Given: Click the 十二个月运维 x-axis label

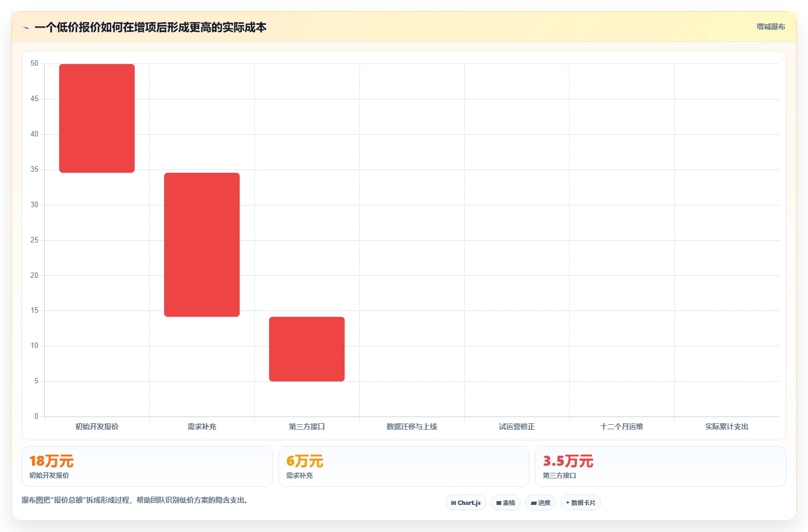Looking at the screenshot, I should (x=622, y=426).
